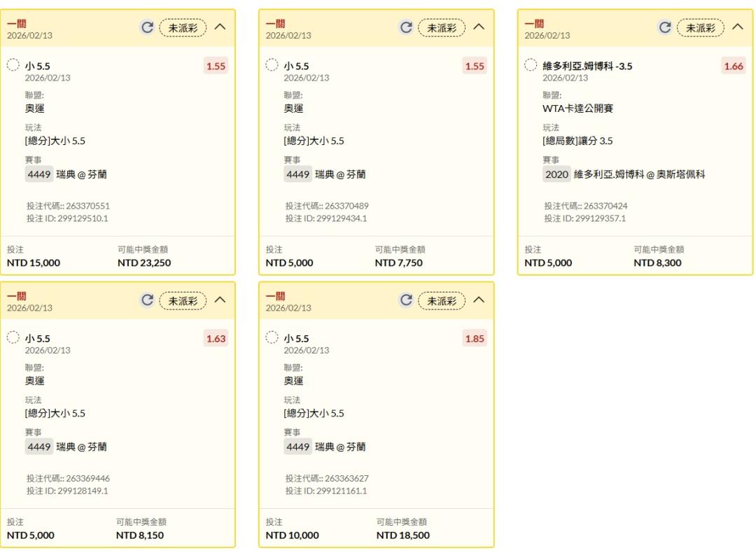Collapse the 維多利亞.姆博科 bet card
This screenshot has width=756, height=553.
[x=738, y=27]
